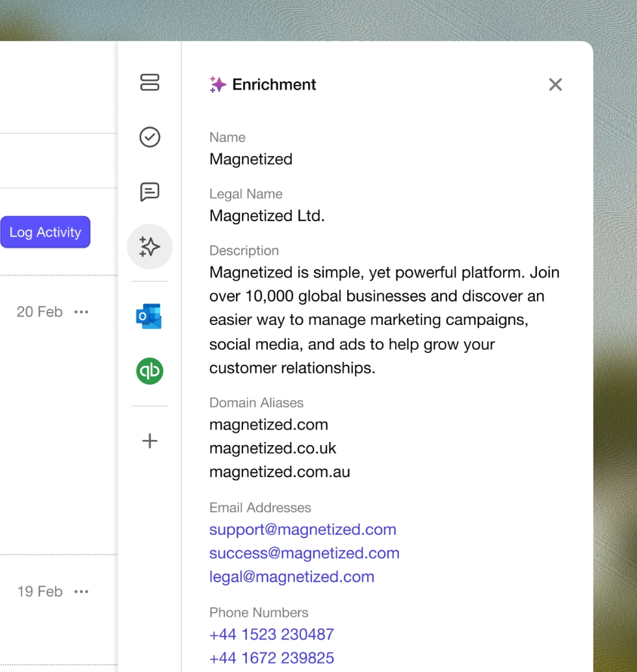Viewport: 637px width, 672px height.
Task: Open the Enrichment sparkles panel in the sidebar
Action: click(149, 247)
